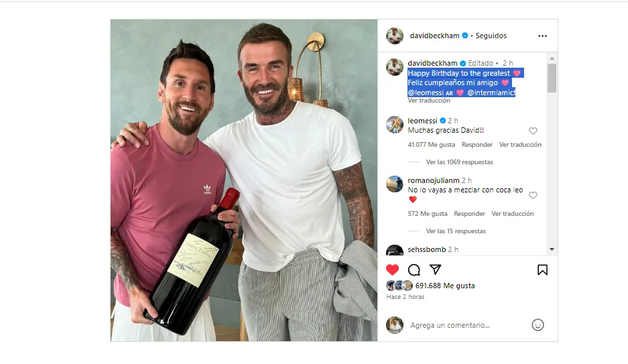Like romanojulianm's comment heart
The height and width of the screenshot is (364, 628).
pyautogui.click(x=533, y=196)
